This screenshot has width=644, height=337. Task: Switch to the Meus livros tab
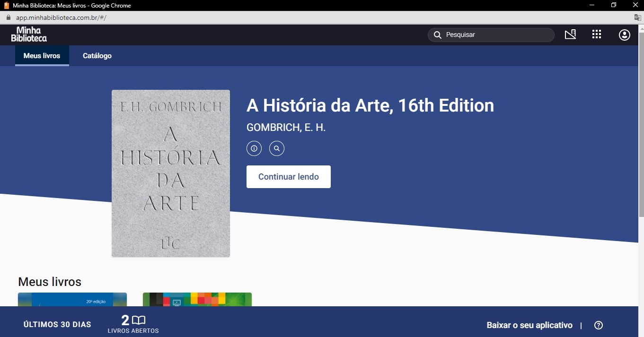click(42, 56)
